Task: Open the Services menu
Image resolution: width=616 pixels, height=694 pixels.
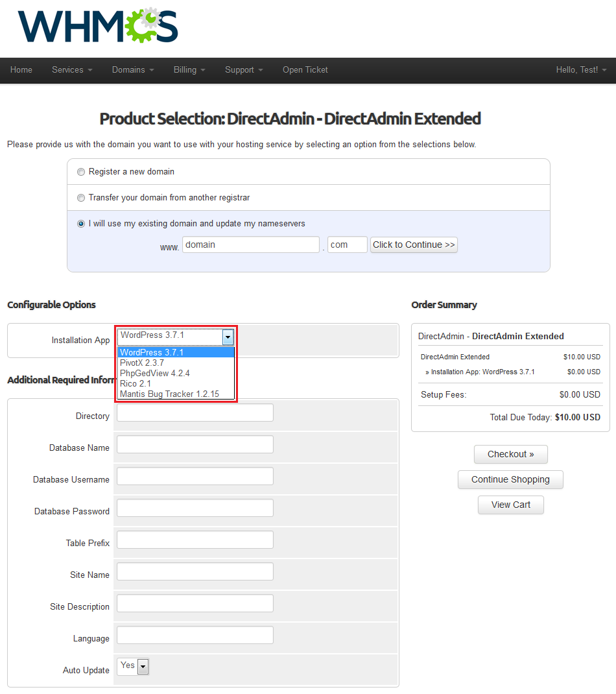Action: [x=72, y=70]
